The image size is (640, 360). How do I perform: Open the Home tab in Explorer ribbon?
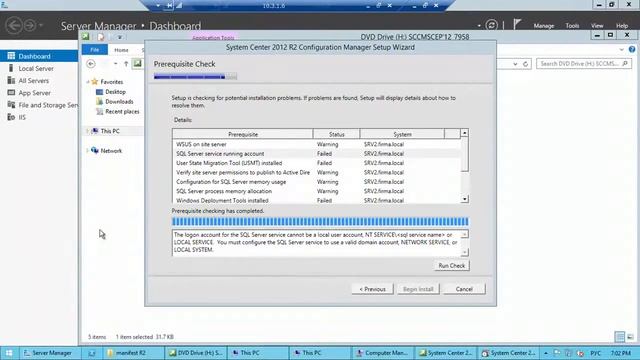121,50
